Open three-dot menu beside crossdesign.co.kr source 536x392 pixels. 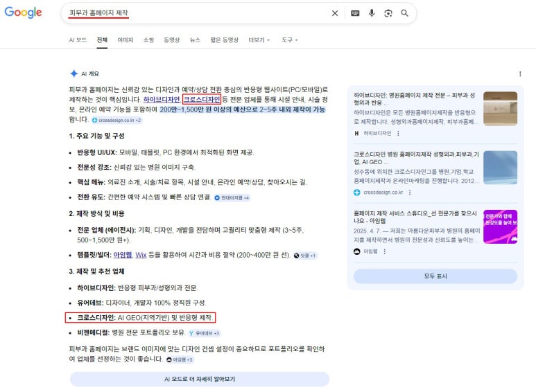coord(410,193)
